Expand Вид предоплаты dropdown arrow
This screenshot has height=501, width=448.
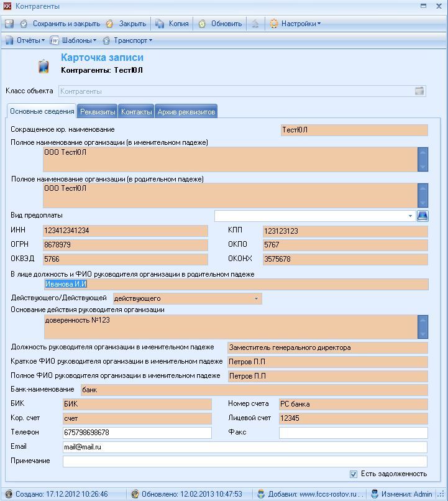[410, 216]
